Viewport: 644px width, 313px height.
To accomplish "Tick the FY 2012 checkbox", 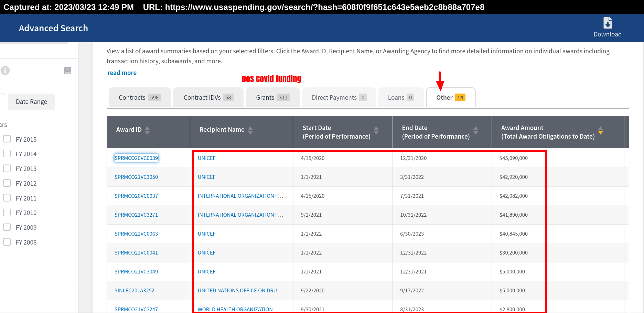I will pos(7,183).
